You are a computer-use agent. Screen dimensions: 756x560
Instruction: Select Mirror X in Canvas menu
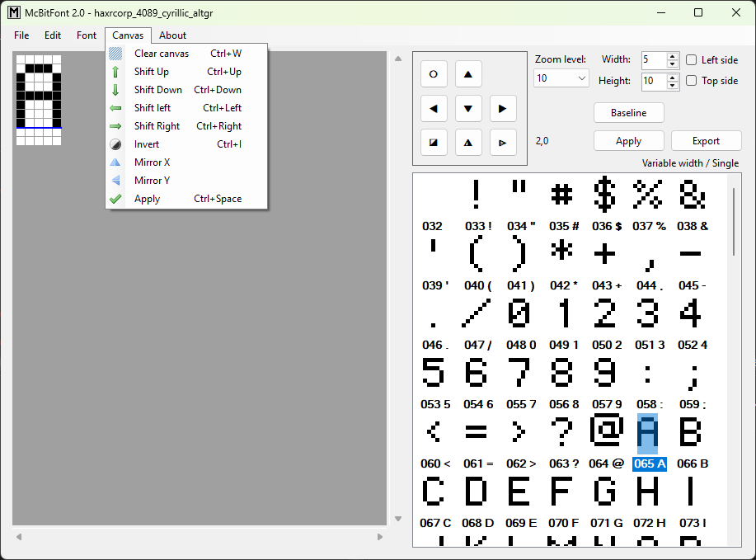(x=186, y=162)
